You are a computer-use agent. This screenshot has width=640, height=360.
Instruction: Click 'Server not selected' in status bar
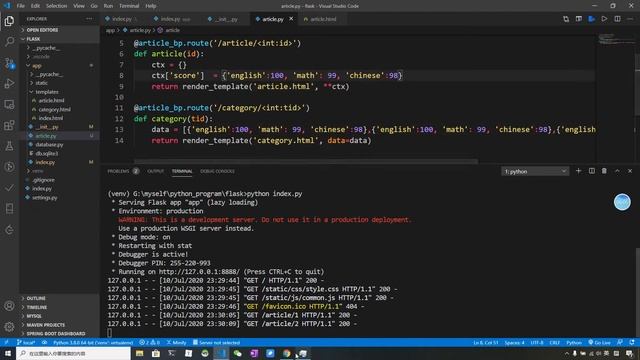[216, 342]
